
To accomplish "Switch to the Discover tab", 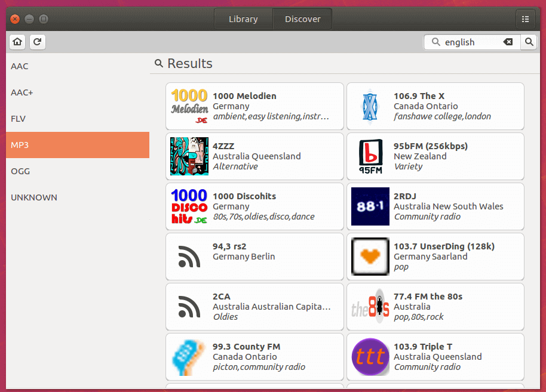I will [x=303, y=19].
